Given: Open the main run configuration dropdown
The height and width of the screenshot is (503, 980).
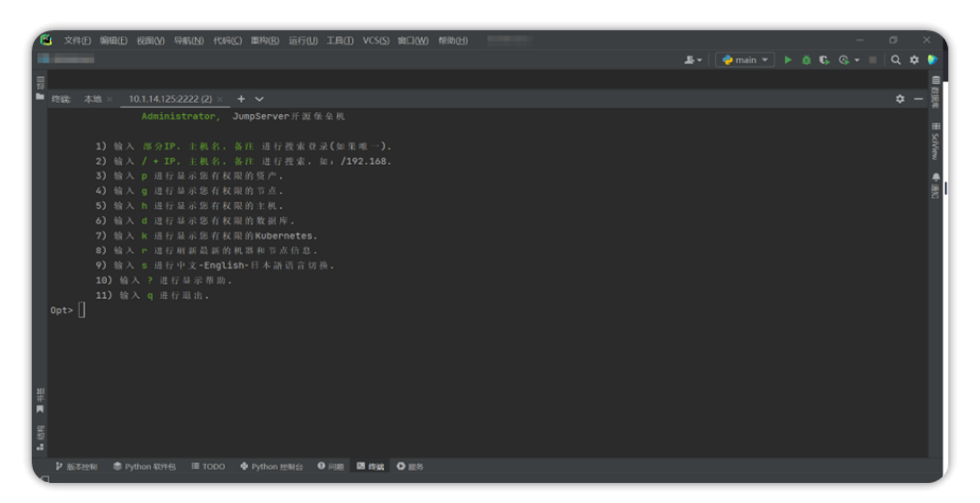Looking at the screenshot, I should pos(745,60).
